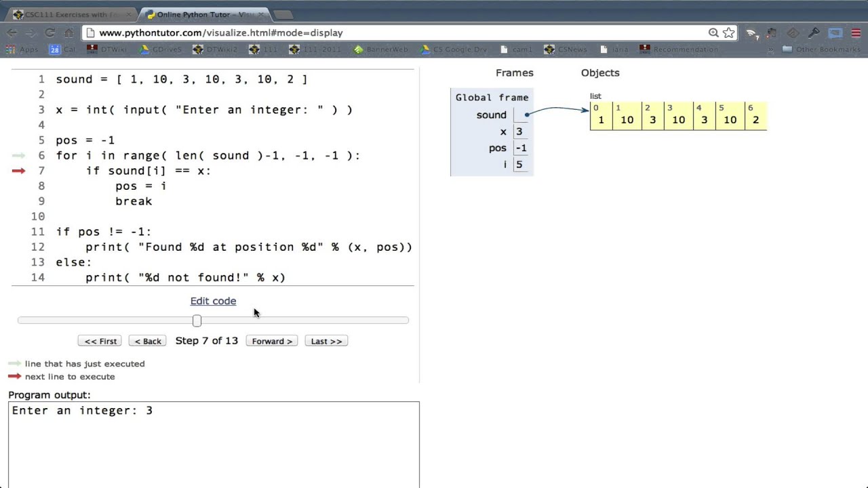The height and width of the screenshot is (488, 868).
Task: Close the CSC111 Exercises tab
Action: pyautogui.click(x=129, y=14)
